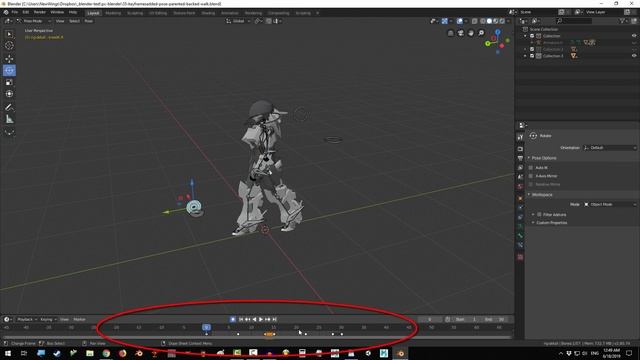Image resolution: width=640 pixels, height=360 pixels.
Task: Click the green Y axis gizmo ball
Action: coord(488,43)
